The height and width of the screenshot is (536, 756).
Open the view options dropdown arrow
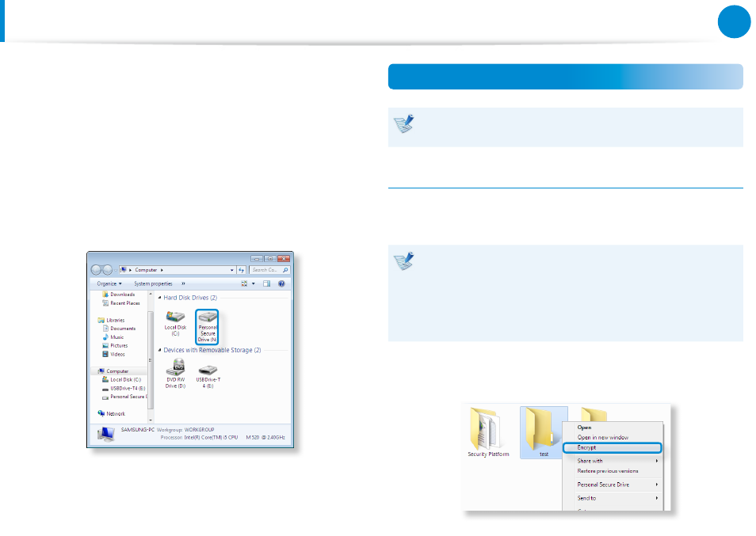pos(254,283)
